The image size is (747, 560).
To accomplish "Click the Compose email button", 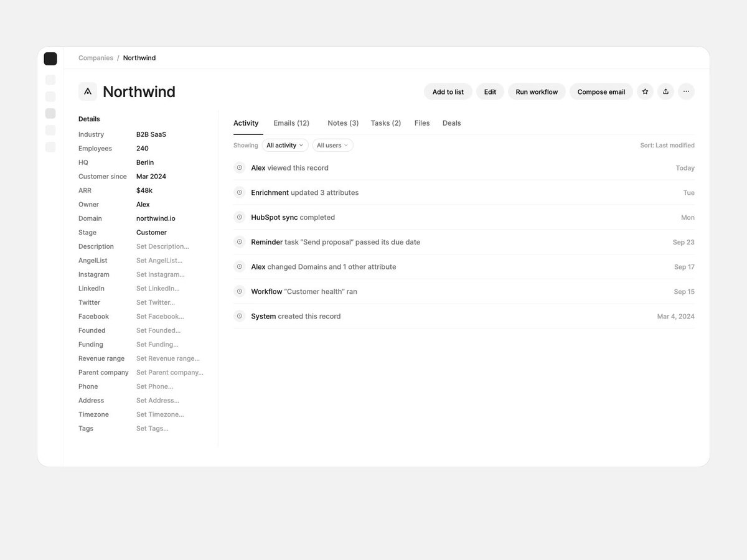I will click(601, 91).
